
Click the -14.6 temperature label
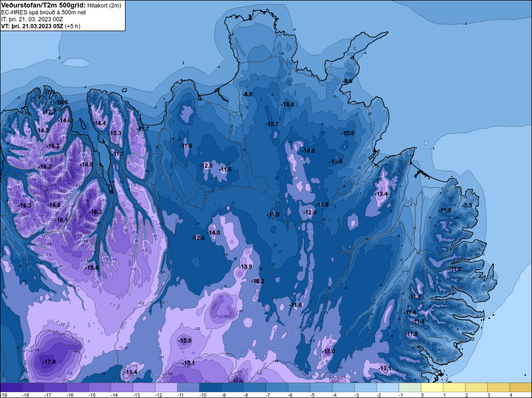[65, 120]
